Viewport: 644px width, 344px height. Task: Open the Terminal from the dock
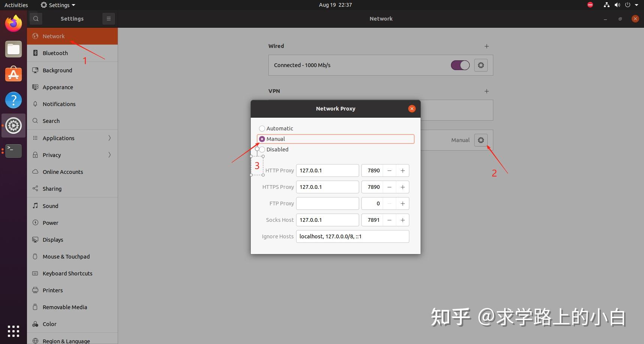pyautogui.click(x=13, y=151)
